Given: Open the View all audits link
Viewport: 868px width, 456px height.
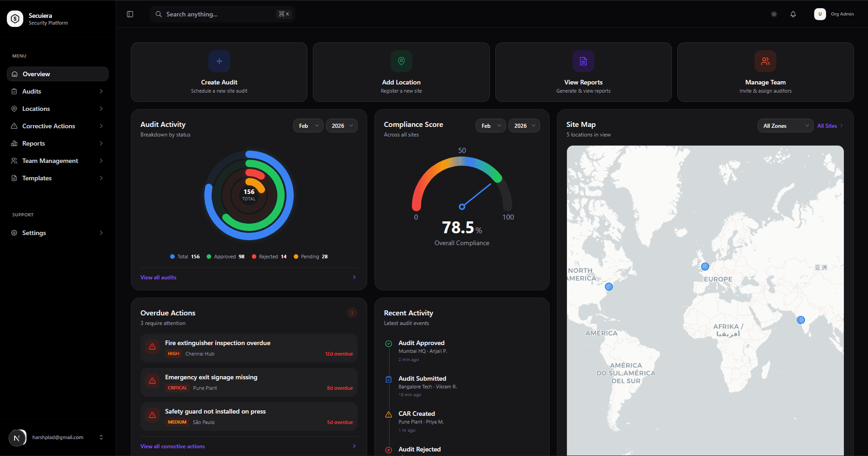Looking at the screenshot, I should [x=158, y=277].
